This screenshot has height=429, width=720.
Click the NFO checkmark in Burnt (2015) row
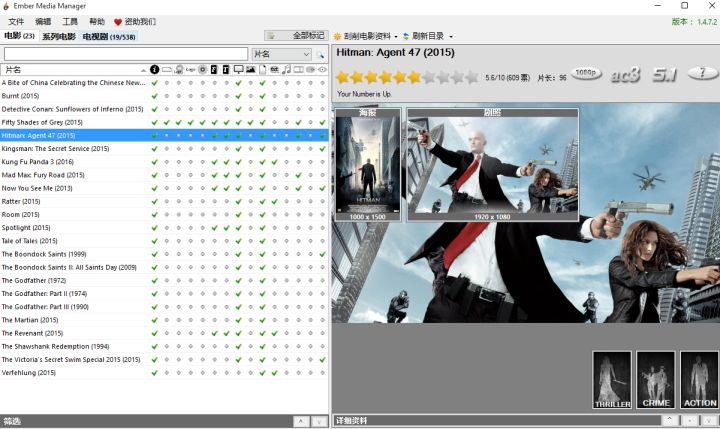click(155, 96)
